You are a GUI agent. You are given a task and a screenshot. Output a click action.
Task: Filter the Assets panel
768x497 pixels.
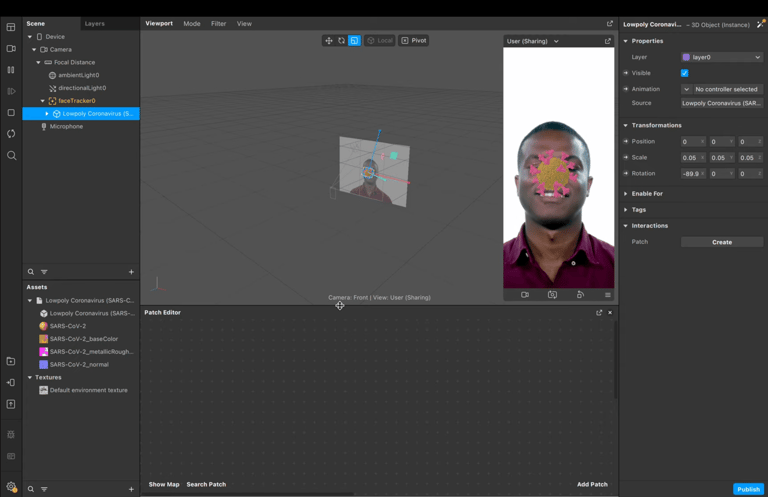(x=44, y=489)
